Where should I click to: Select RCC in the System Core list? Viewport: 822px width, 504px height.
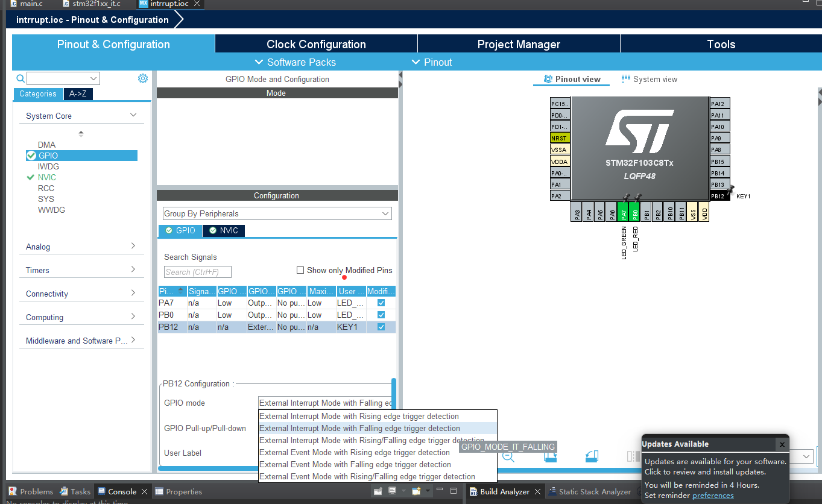click(46, 188)
